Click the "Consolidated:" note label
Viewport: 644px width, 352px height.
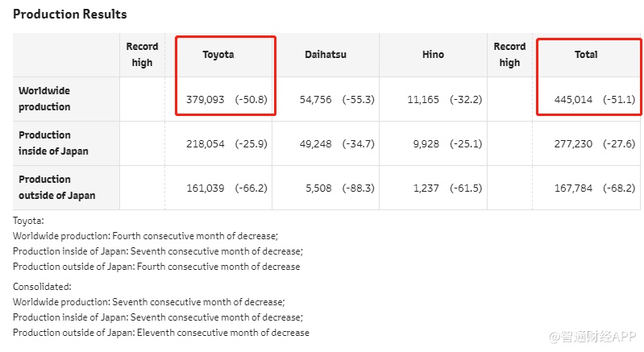pyautogui.click(x=42, y=286)
